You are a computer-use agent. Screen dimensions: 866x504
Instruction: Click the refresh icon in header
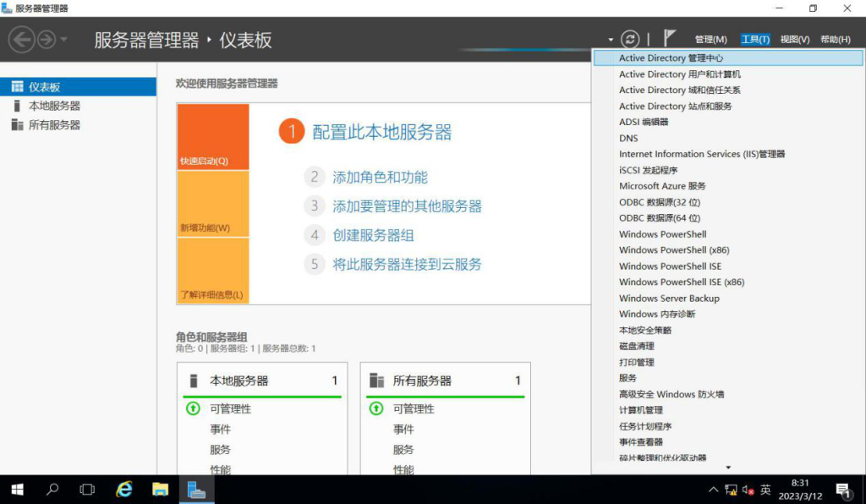click(x=629, y=39)
